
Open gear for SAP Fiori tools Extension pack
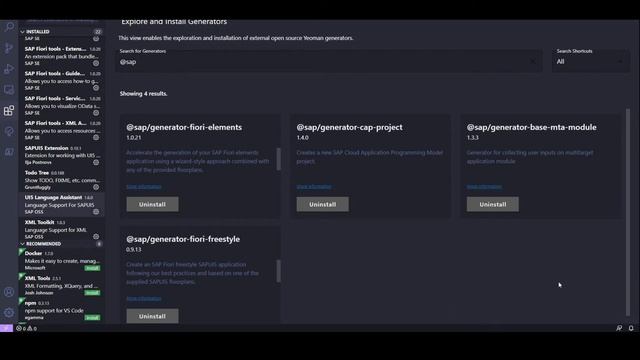coord(96,63)
